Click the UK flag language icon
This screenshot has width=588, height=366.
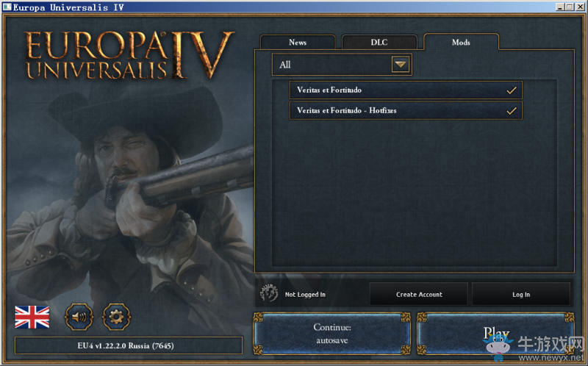[32, 317]
